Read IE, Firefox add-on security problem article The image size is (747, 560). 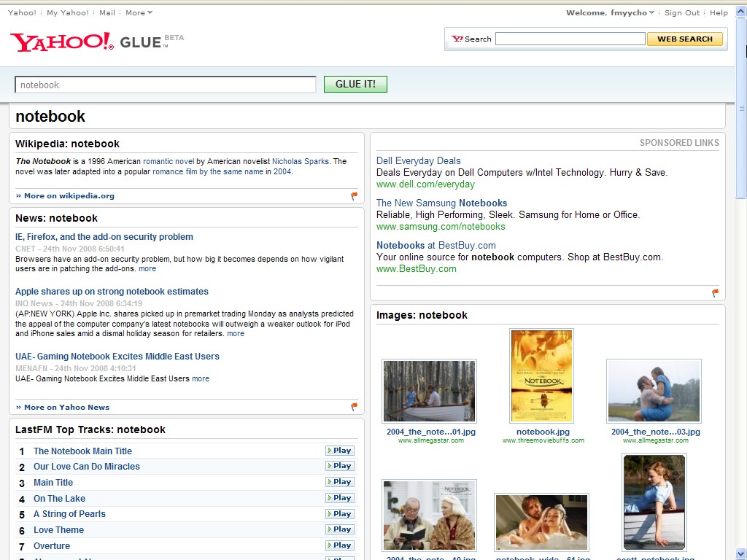coord(104,237)
